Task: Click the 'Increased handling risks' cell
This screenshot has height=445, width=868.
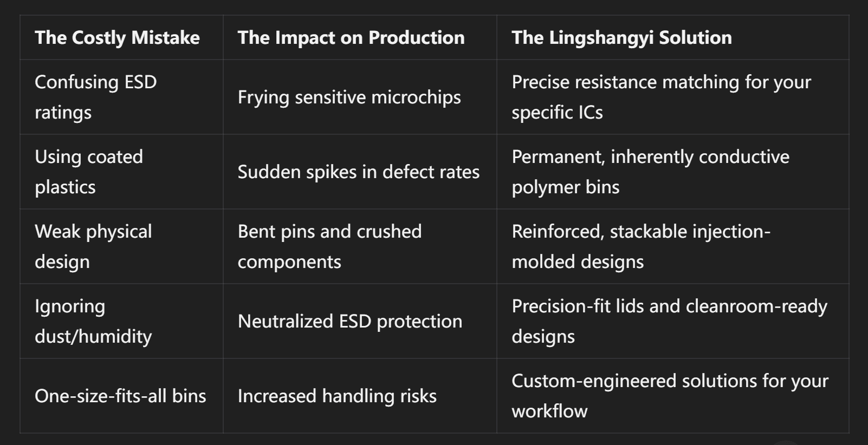Action: 336,396
